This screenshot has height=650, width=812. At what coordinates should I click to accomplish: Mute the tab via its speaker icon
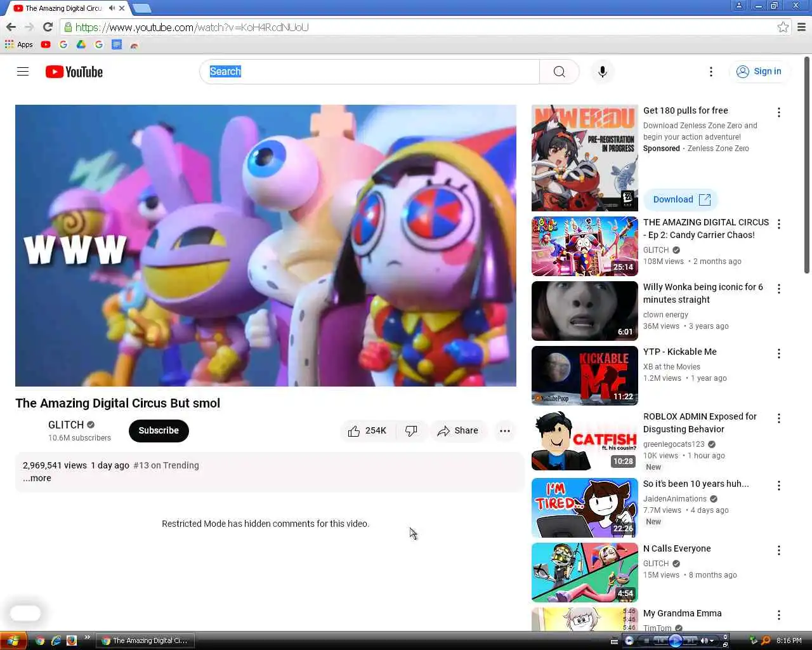pos(112,8)
